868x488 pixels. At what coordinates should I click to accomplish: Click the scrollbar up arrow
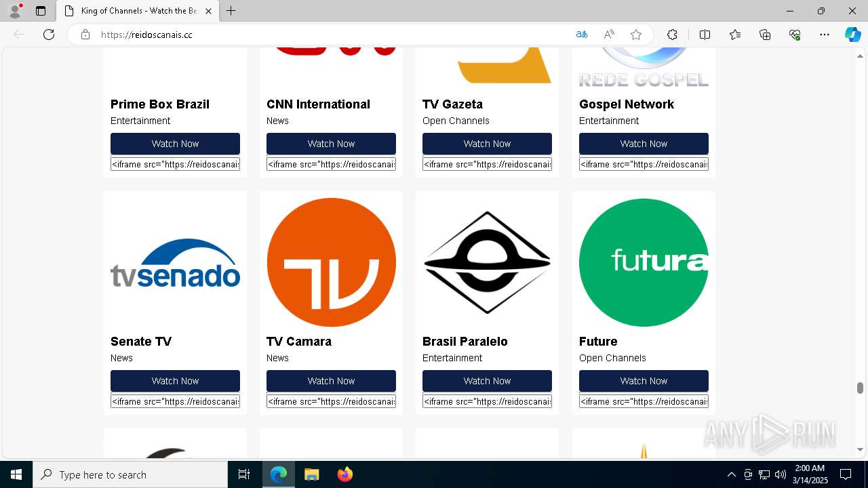pos(860,56)
